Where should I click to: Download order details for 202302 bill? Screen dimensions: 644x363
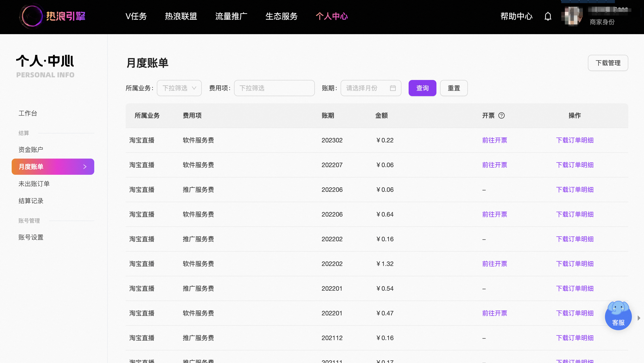pos(575,140)
